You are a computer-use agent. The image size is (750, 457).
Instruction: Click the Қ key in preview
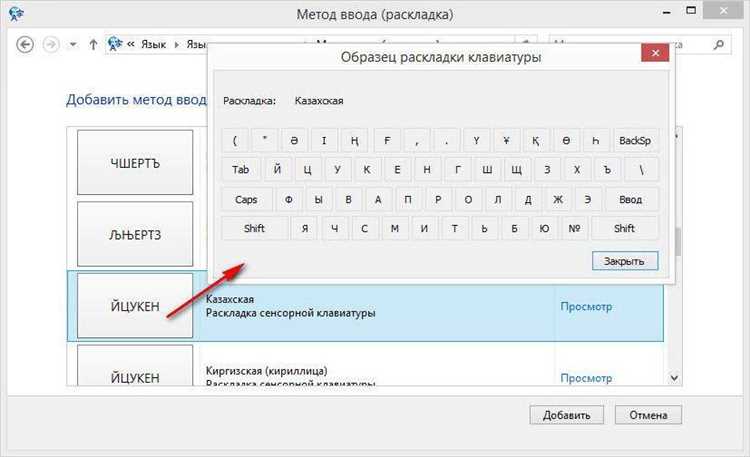(536, 140)
